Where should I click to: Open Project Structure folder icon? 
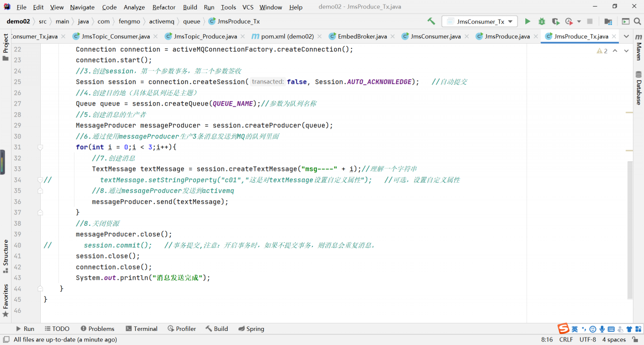pyautogui.click(x=608, y=22)
